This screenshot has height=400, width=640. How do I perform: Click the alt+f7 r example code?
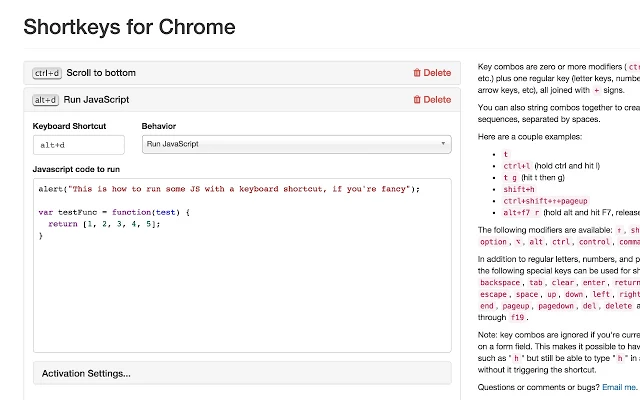tap(521, 212)
